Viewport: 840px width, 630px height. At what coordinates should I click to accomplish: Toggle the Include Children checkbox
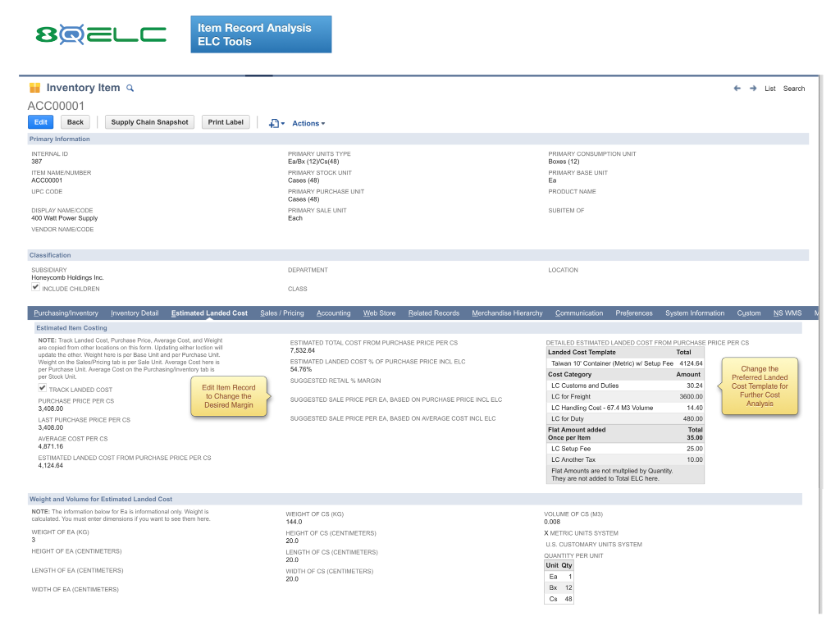point(35,288)
